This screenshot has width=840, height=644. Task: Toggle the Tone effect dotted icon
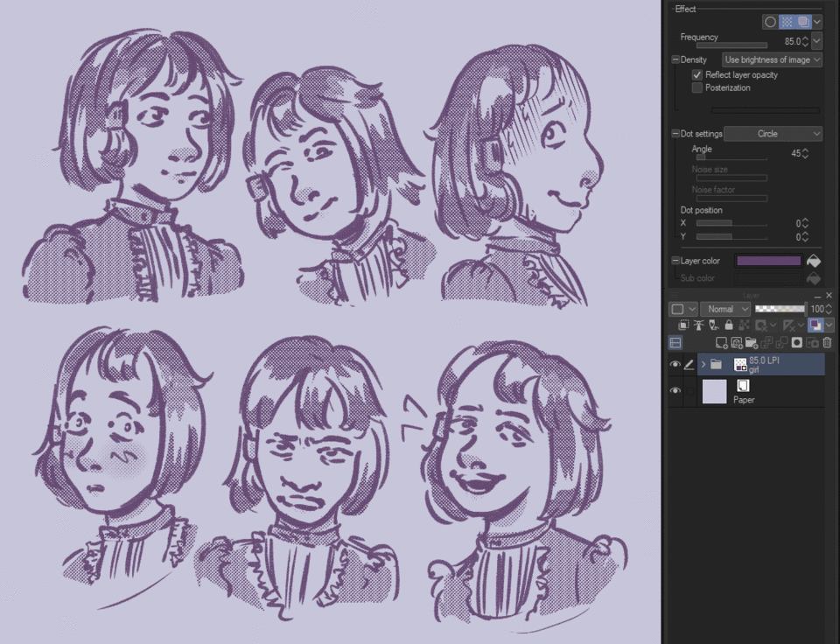(787, 22)
